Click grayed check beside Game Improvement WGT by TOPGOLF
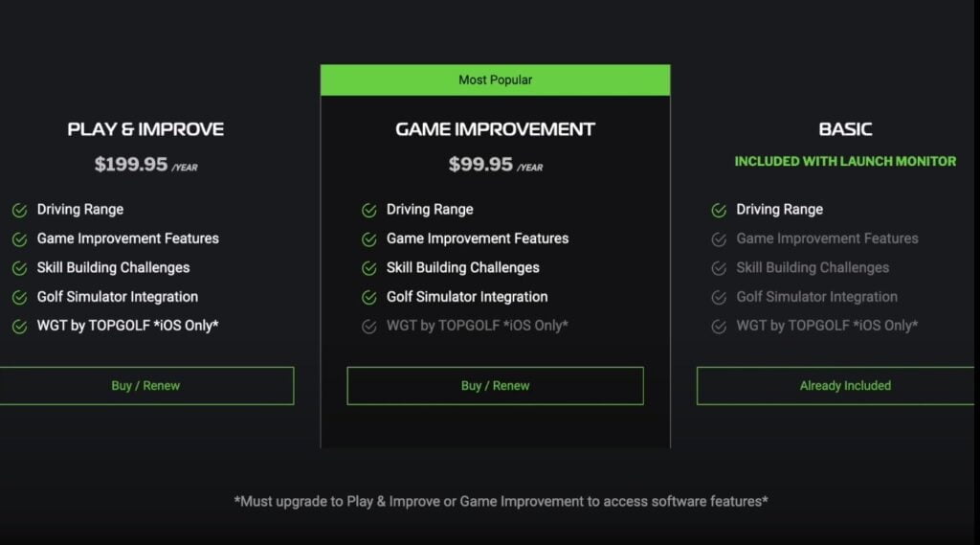 click(x=368, y=327)
